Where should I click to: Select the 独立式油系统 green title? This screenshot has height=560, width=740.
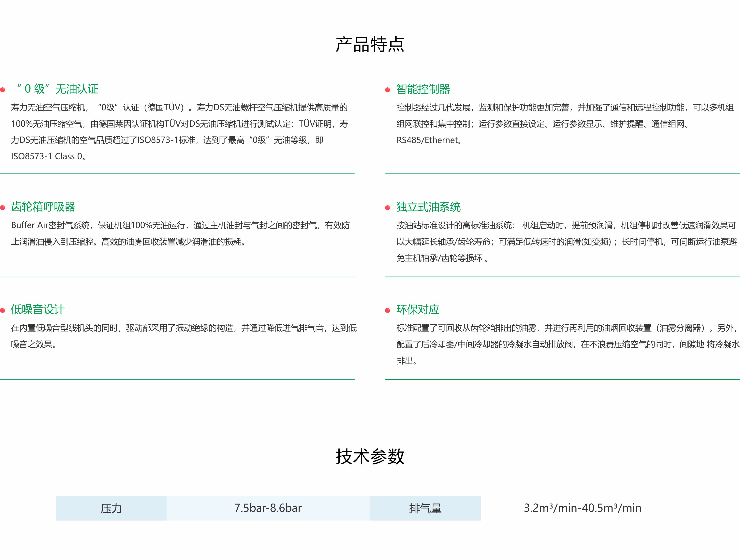point(428,207)
